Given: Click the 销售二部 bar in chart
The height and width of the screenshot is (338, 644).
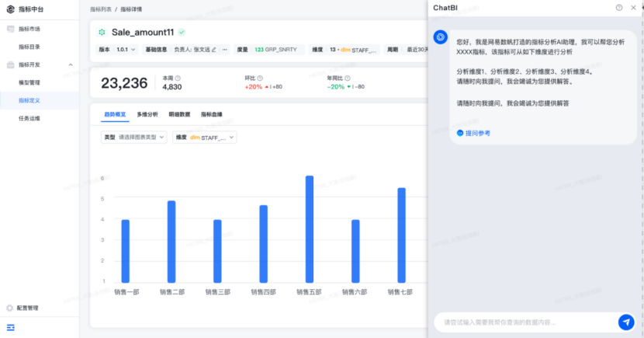Looking at the screenshot, I should (171, 242).
